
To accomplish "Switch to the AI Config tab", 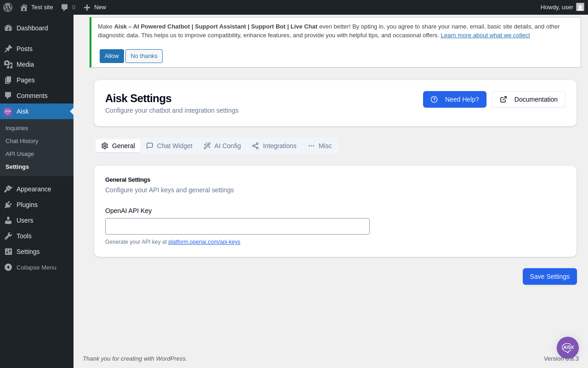I will pos(222,146).
